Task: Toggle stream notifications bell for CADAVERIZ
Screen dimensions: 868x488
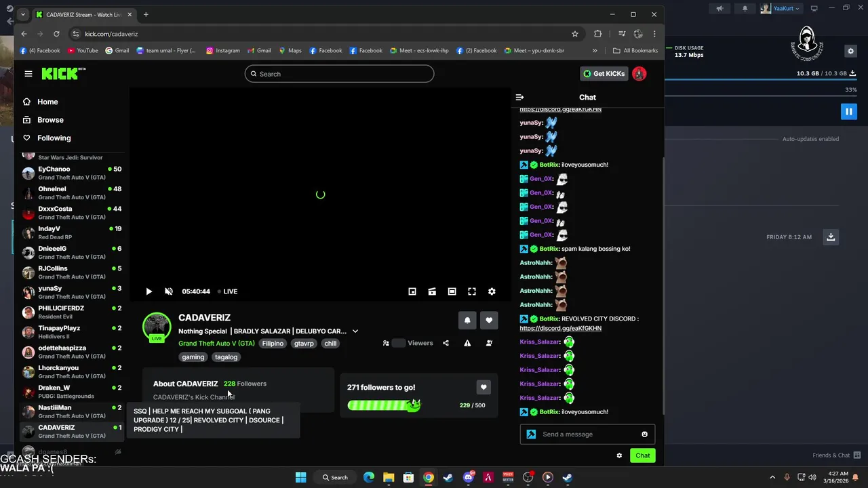Action: point(467,320)
